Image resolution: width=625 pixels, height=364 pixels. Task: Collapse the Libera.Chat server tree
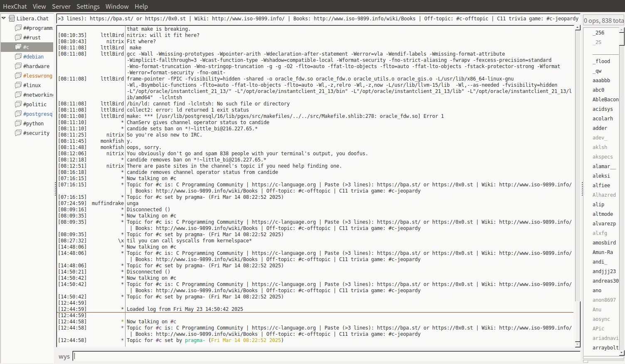point(4,18)
